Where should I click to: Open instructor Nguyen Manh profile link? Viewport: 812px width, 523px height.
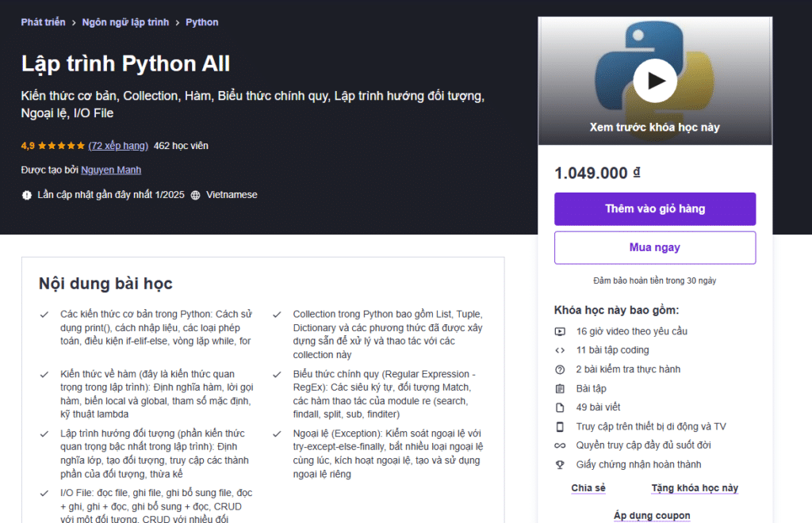tap(111, 170)
